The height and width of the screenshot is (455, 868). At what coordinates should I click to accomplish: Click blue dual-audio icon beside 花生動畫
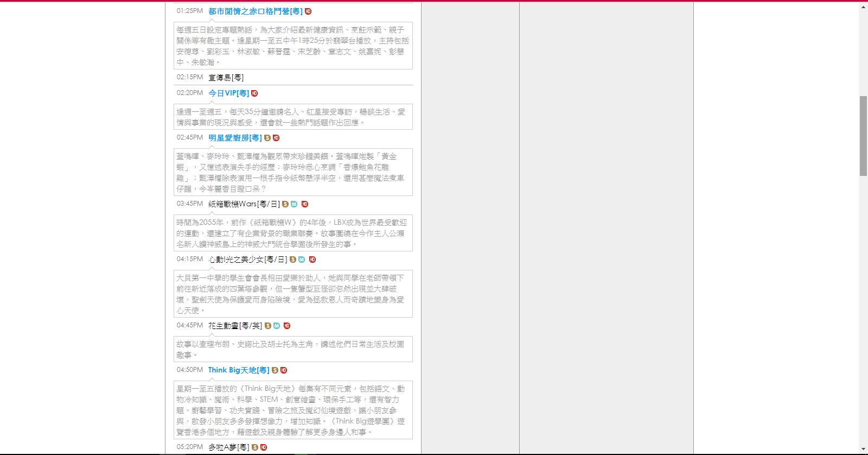[x=277, y=326]
